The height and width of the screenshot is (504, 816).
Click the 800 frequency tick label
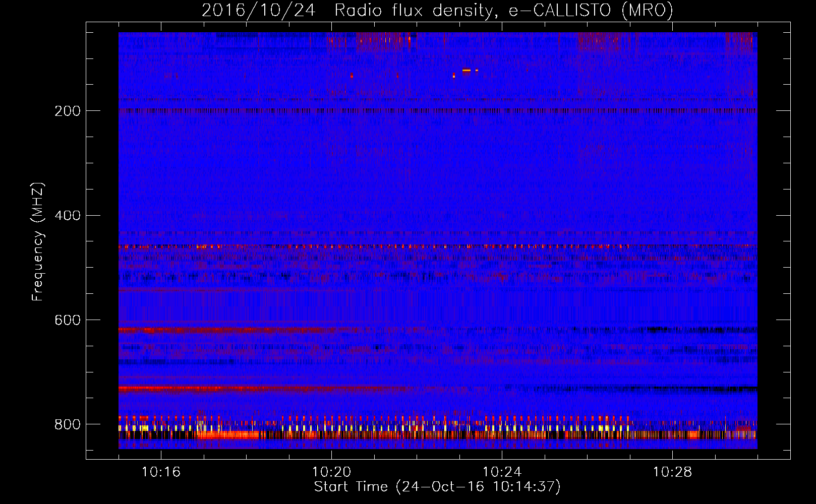68,424
